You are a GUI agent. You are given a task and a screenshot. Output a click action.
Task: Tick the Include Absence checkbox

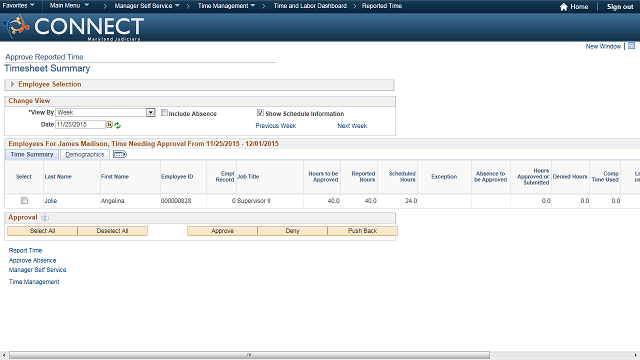click(x=164, y=113)
